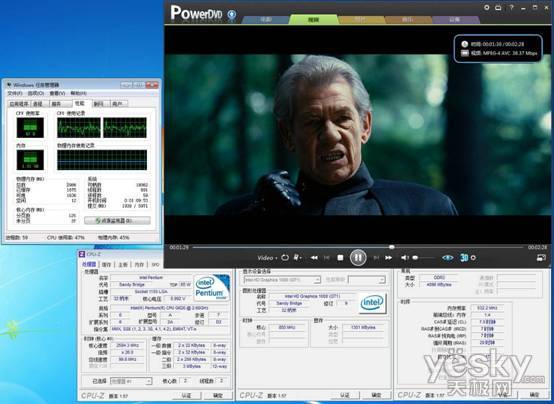Click CPU 使用率 47% in Task Manager status bar

pos(66,238)
